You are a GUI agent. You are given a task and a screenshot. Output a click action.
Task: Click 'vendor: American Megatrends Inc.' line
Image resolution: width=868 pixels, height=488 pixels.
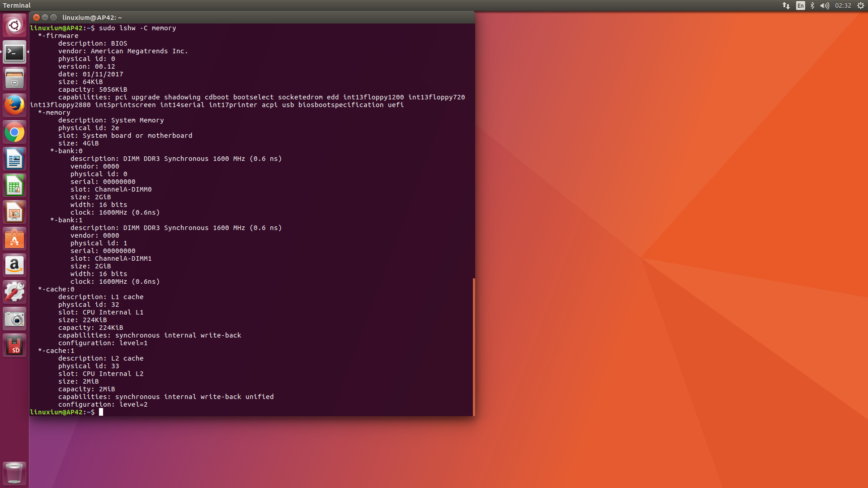coord(123,51)
